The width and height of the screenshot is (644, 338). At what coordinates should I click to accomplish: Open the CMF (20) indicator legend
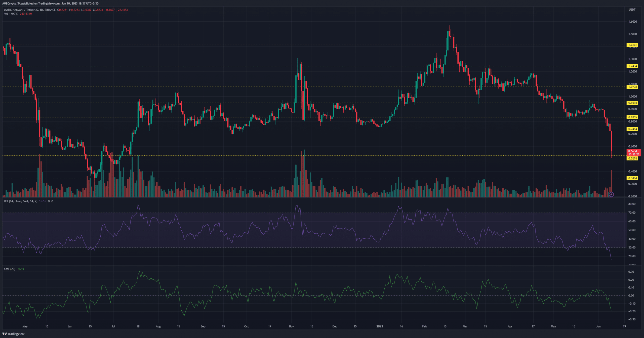10,269
